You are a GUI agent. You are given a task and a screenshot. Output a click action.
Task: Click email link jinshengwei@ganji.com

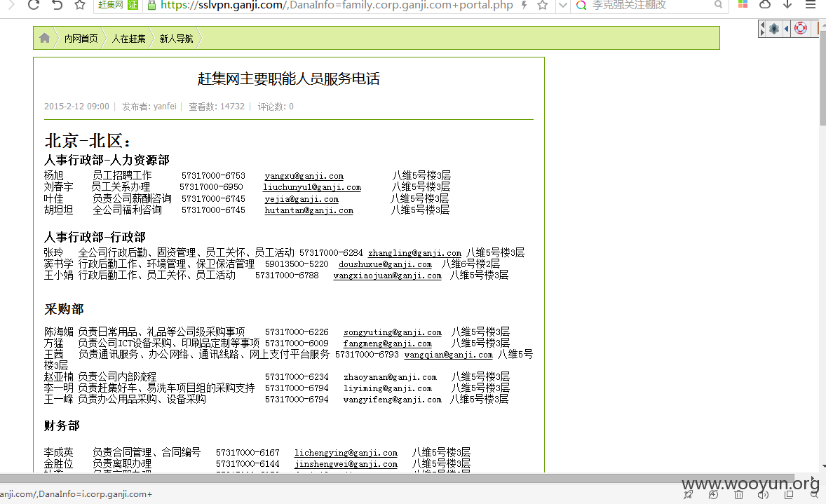point(346,464)
